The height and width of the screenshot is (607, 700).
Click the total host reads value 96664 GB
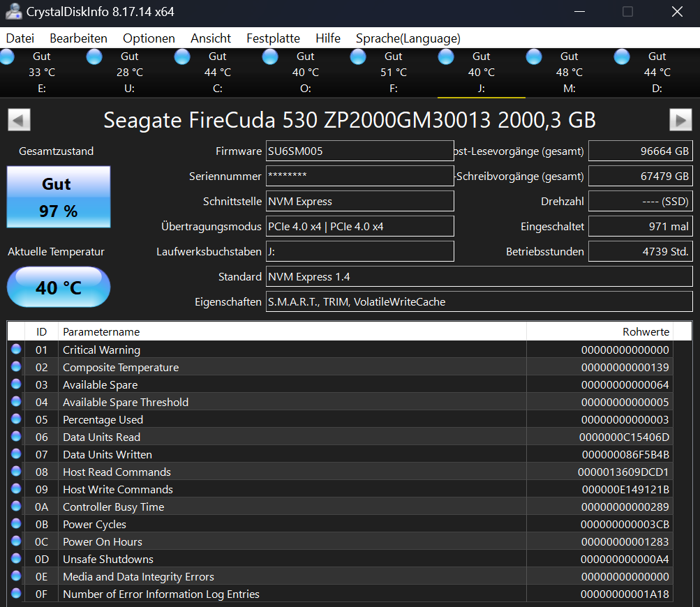click(x=641, y=151)
